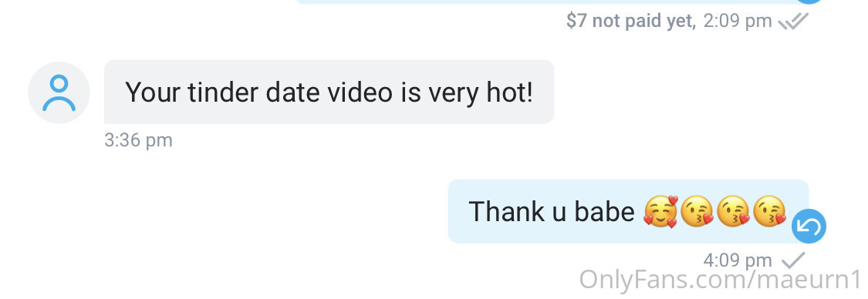
Task: Click the single checkmark beside 4:09 pm
Action: pyautogui.click(x=792, y=260)
